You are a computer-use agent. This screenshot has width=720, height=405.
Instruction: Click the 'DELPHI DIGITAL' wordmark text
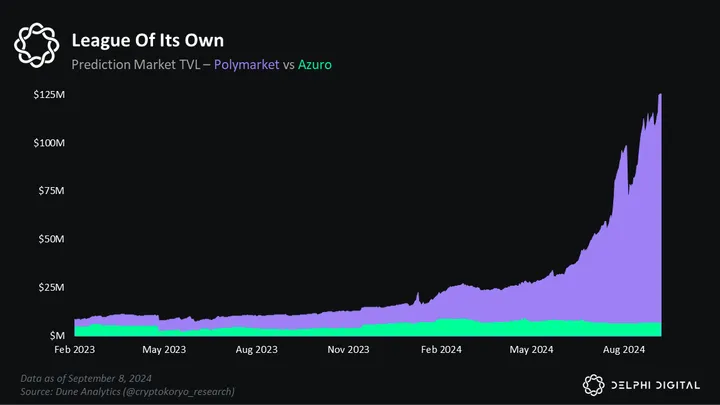coord(655,384)
